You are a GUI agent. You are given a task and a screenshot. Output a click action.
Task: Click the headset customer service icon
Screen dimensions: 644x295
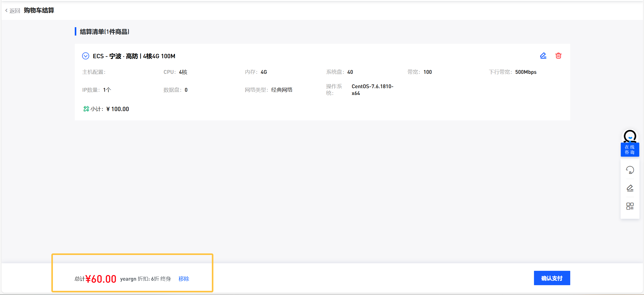pos(630,170)
